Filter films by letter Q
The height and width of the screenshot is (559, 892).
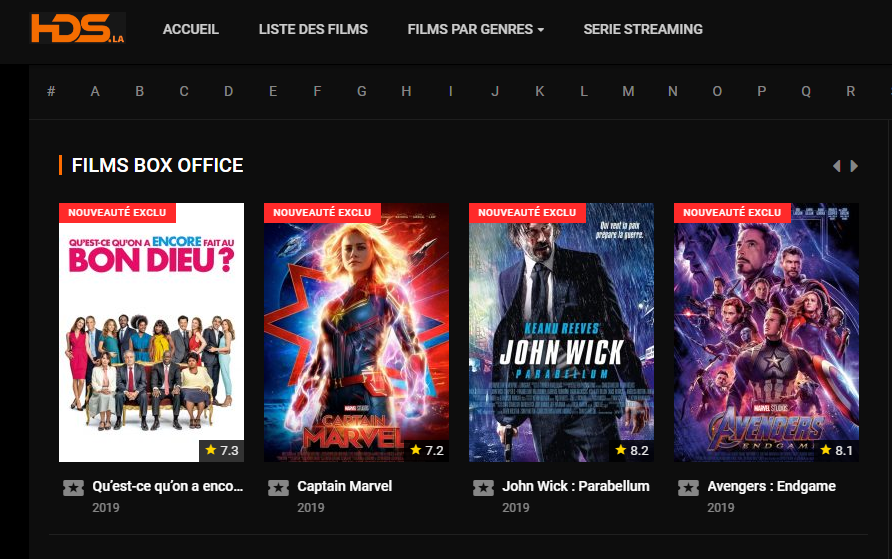coord(806,91)
